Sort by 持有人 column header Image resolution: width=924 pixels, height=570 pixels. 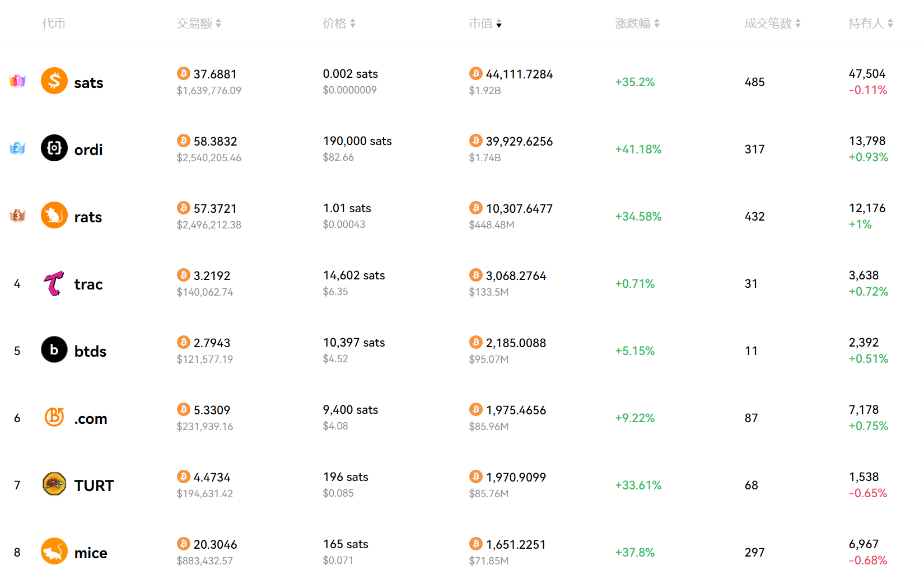click(890, 24)
